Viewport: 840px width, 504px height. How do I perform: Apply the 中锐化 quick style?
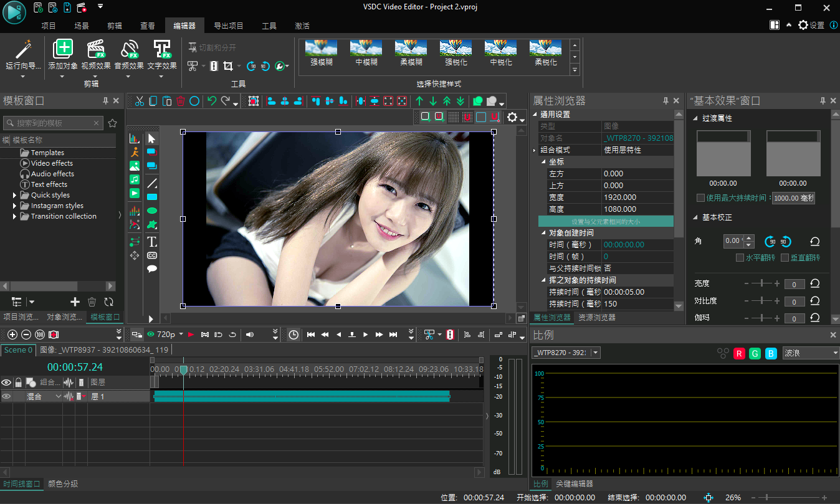click(x=500, y=54)
